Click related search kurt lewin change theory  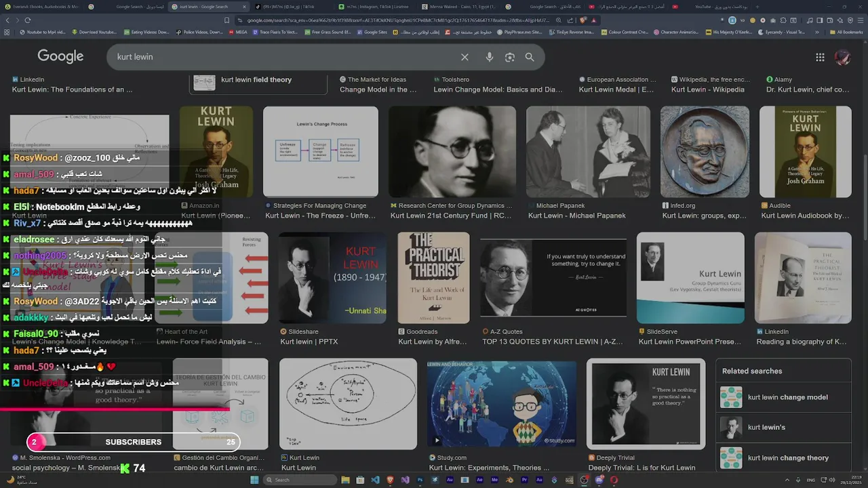point(783,458)
